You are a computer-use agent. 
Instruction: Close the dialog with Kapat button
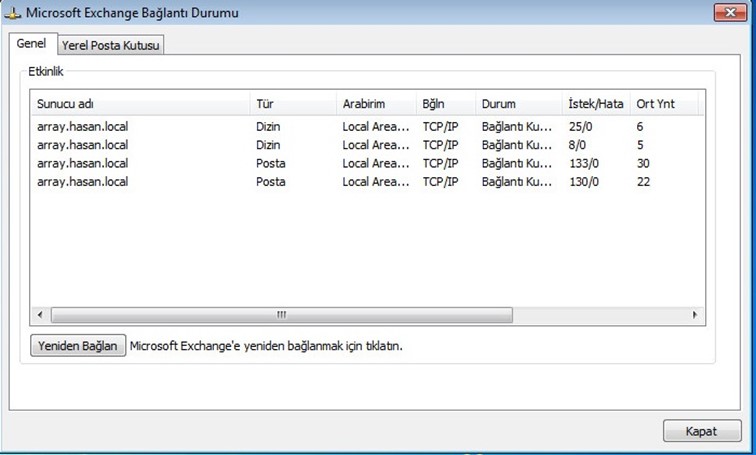point(702,431)
